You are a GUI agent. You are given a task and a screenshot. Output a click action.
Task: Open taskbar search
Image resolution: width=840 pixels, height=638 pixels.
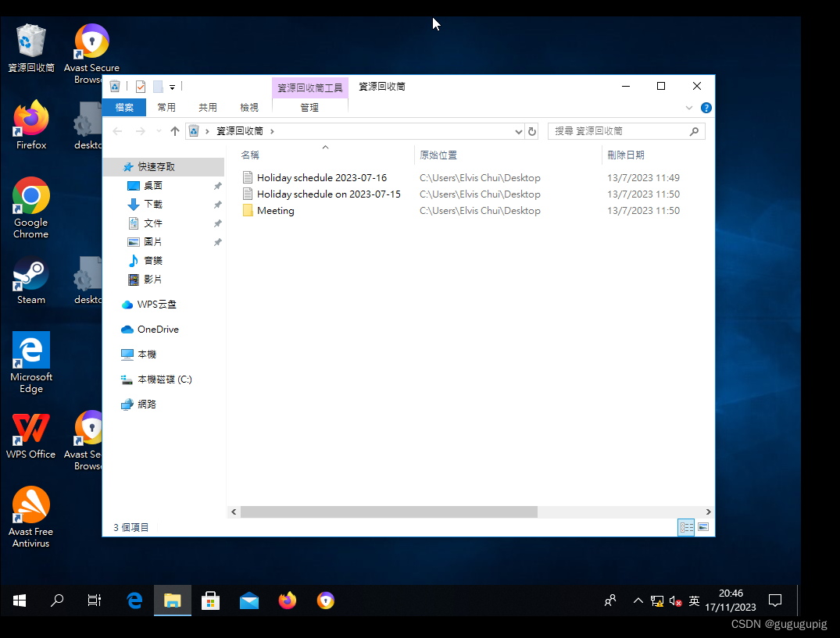coord(57,601)
